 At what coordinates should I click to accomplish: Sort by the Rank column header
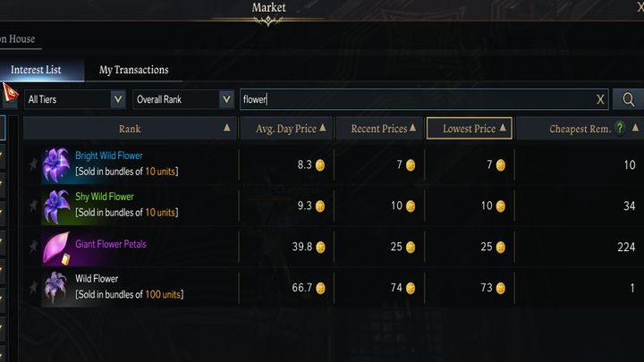pyautogui.click(x=130, y=129)
